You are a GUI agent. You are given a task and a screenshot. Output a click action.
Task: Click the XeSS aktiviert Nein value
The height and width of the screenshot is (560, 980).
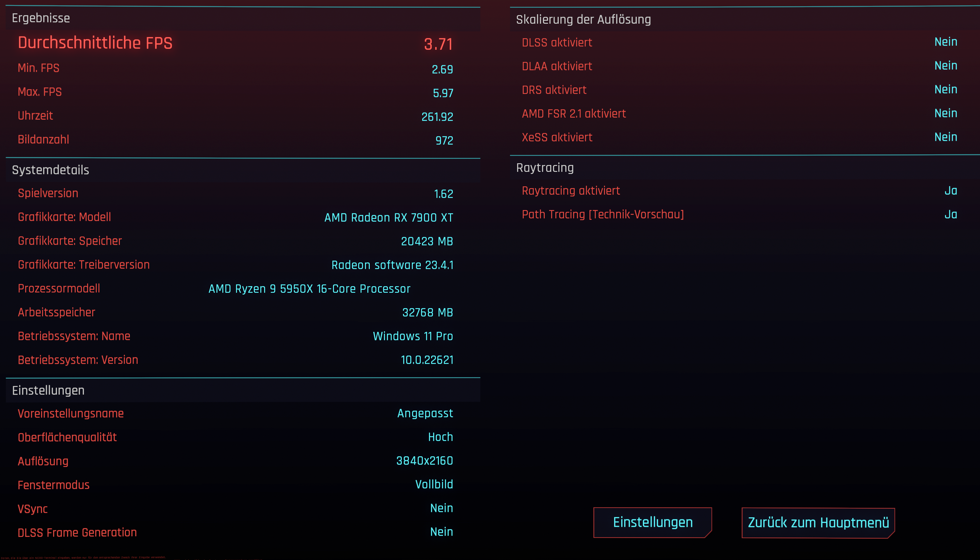[945, 137]
